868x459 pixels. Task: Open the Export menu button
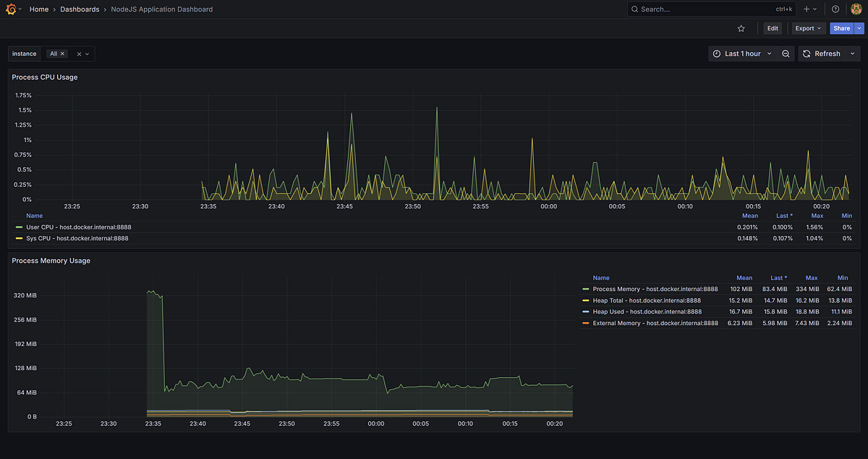point(807,28)
